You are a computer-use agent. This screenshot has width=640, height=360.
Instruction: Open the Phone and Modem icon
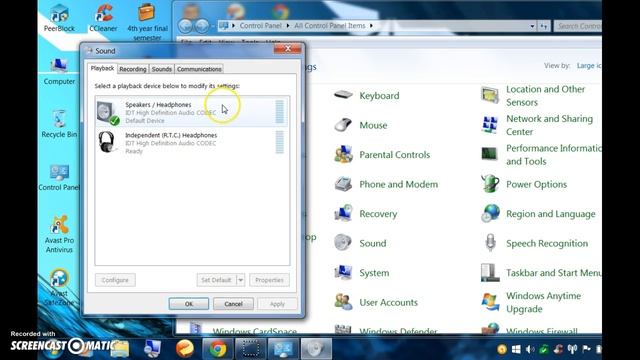(x=343, y=184)
